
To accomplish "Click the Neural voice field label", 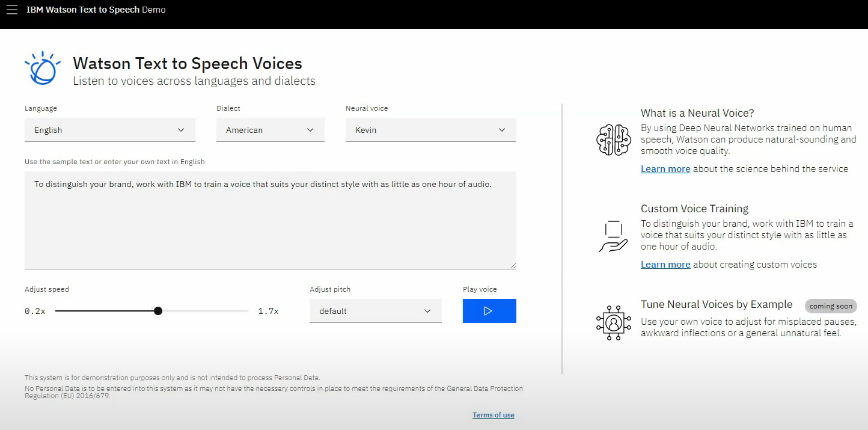I will coord(367,108).
